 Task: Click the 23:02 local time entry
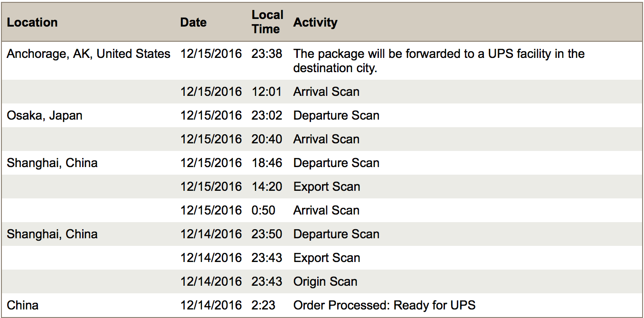[266, 115]
